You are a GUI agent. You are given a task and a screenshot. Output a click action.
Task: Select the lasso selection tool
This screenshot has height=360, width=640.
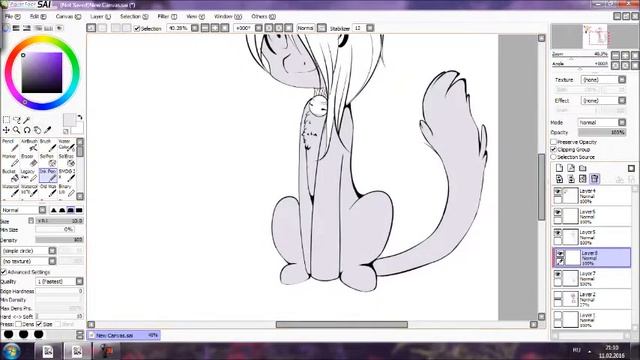17,120
